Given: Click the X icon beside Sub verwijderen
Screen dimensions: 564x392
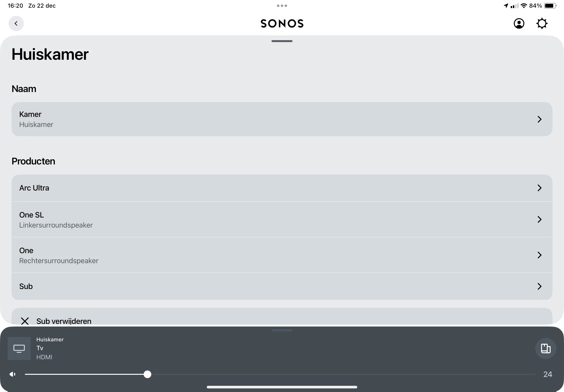Looking at the screenshot, I should 25,321.
